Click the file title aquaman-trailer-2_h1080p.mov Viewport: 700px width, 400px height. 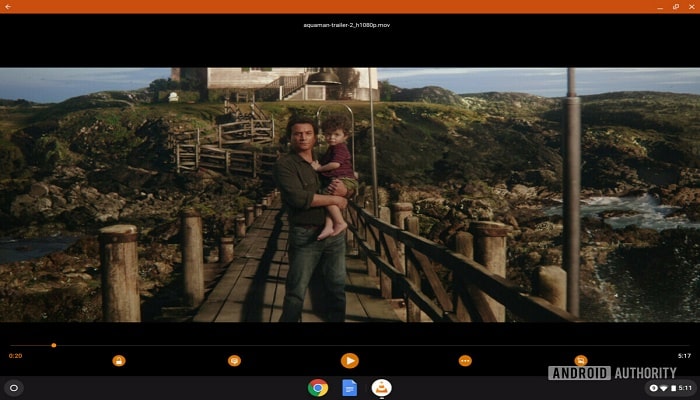point(346,25)
